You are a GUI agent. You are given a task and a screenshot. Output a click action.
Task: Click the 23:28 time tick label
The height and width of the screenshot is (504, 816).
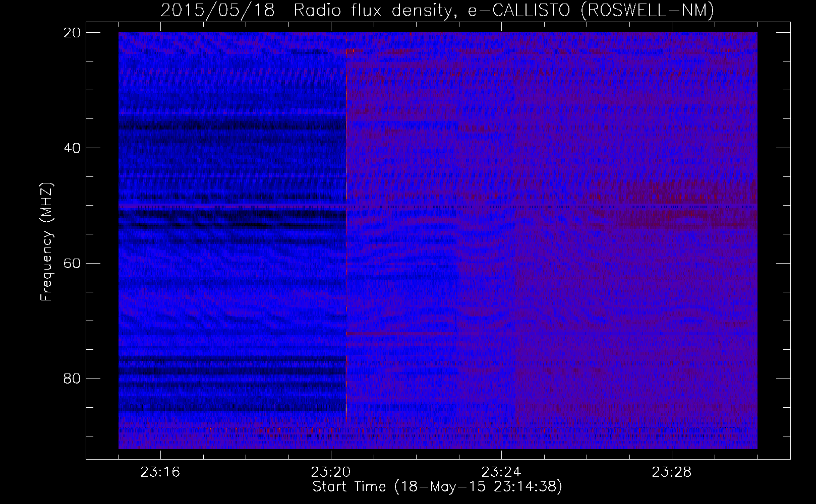[672, 472]
